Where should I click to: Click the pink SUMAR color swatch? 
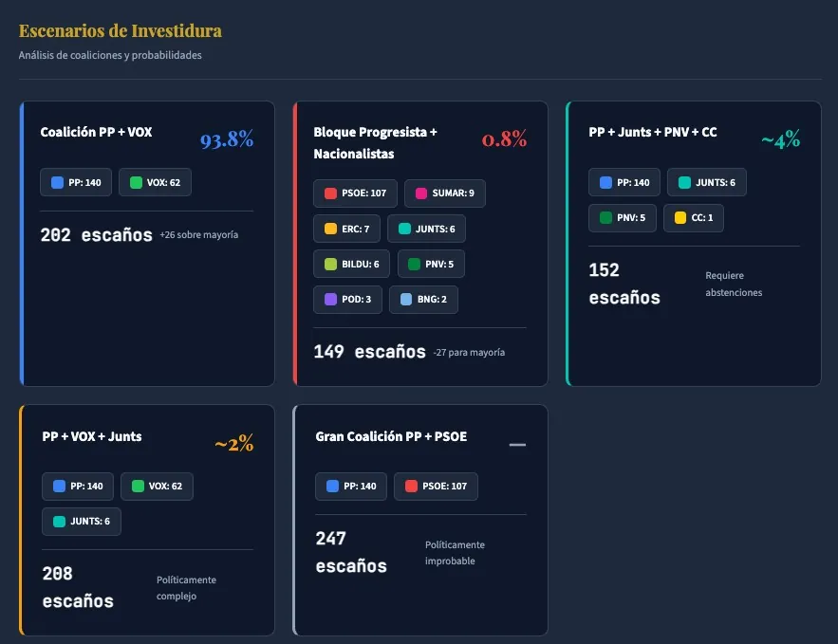point(421,193)
